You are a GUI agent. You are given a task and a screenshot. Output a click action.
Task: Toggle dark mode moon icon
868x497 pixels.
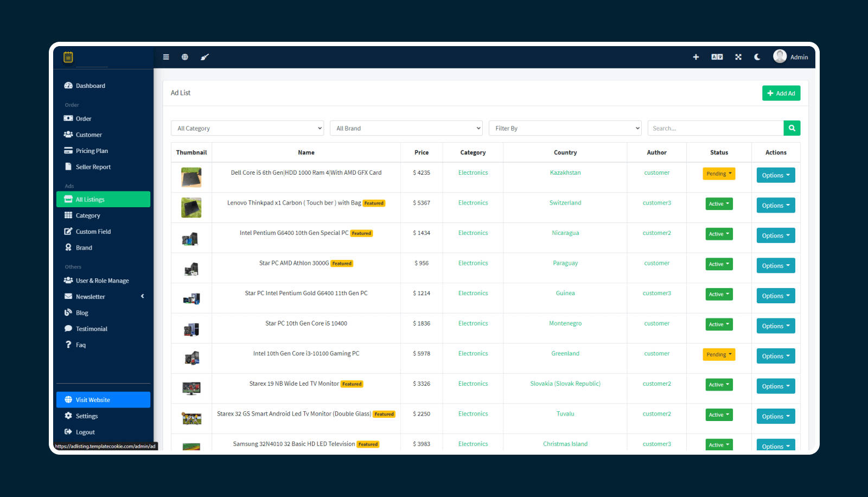point(757,57)
